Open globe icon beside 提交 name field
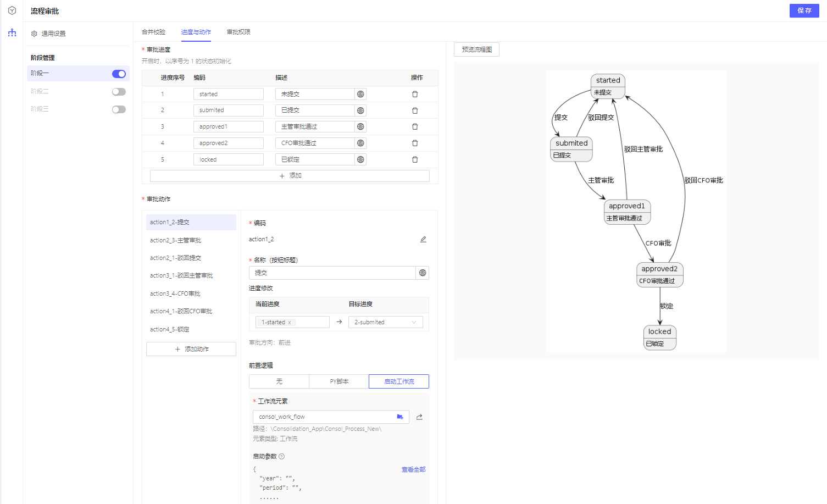Screen dimensions: 827x504 (x=422, y=273)
